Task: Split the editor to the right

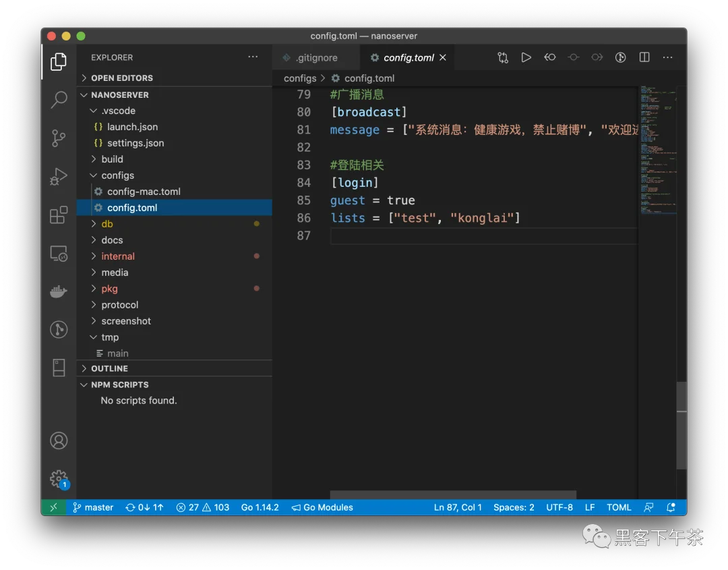Action: tap(644, 57)
